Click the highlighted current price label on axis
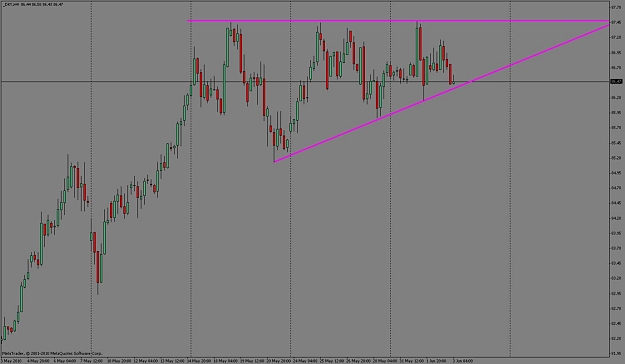The width and height of the screenshot is (625, 364). click(x=617, y=81)
